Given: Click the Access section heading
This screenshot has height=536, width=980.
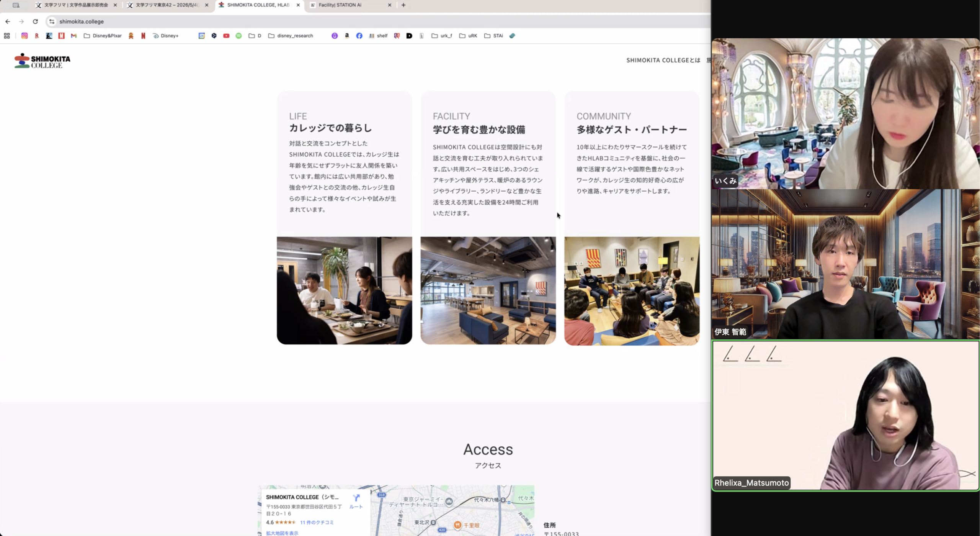Looking at the screenshot, I should pos(488,449).
